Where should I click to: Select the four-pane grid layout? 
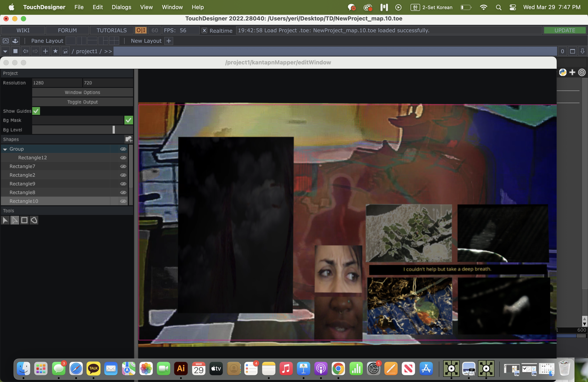pos(114,41)
